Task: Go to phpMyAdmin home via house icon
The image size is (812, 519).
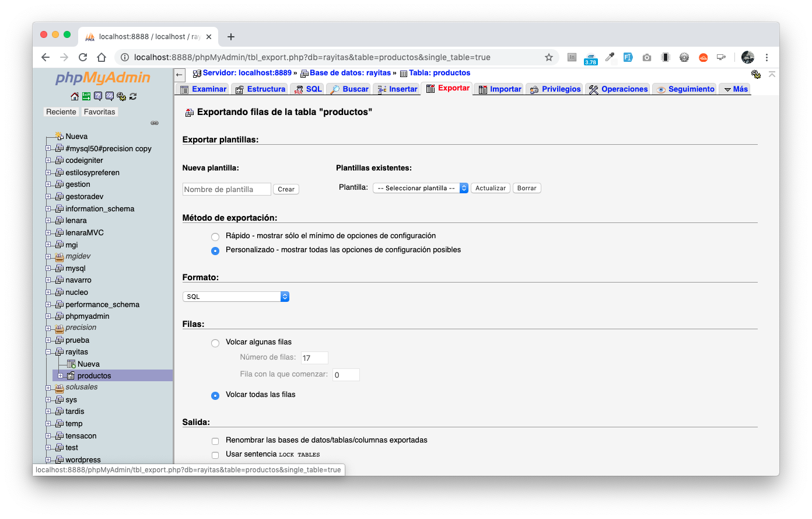Action: pos(74,96)
